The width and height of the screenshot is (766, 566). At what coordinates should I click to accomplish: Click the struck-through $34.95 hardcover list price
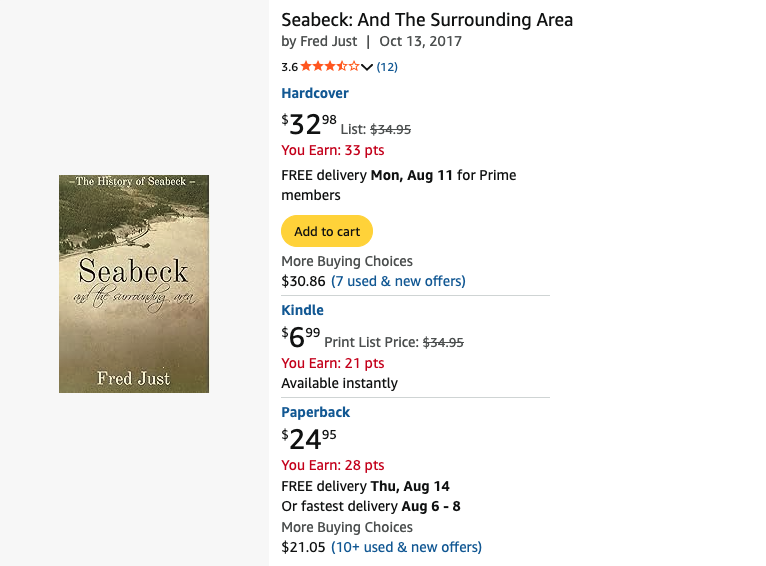click(x=390, y=129)
